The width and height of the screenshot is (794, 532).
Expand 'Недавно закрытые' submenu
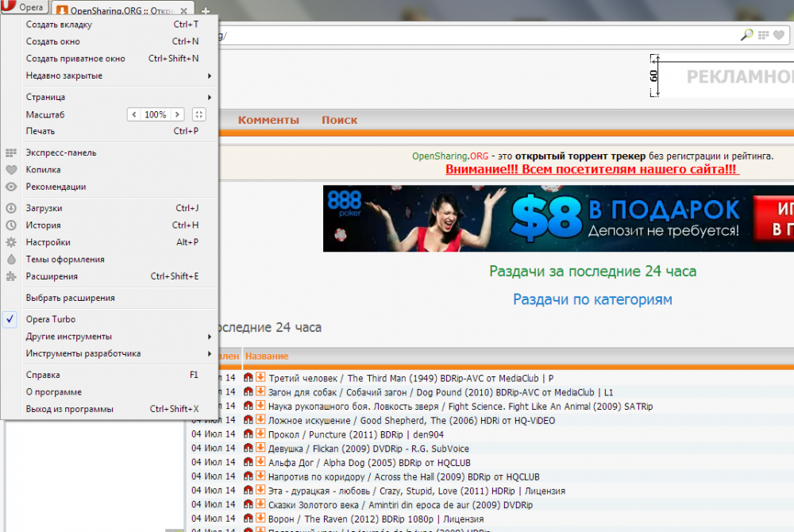pyautogui.click(x=110, y=76)
